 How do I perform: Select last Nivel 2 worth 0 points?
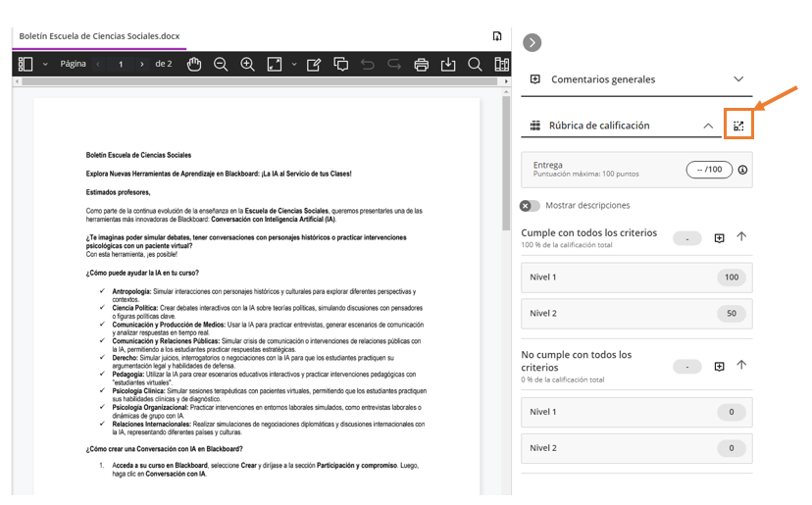(x=637, y=448)
